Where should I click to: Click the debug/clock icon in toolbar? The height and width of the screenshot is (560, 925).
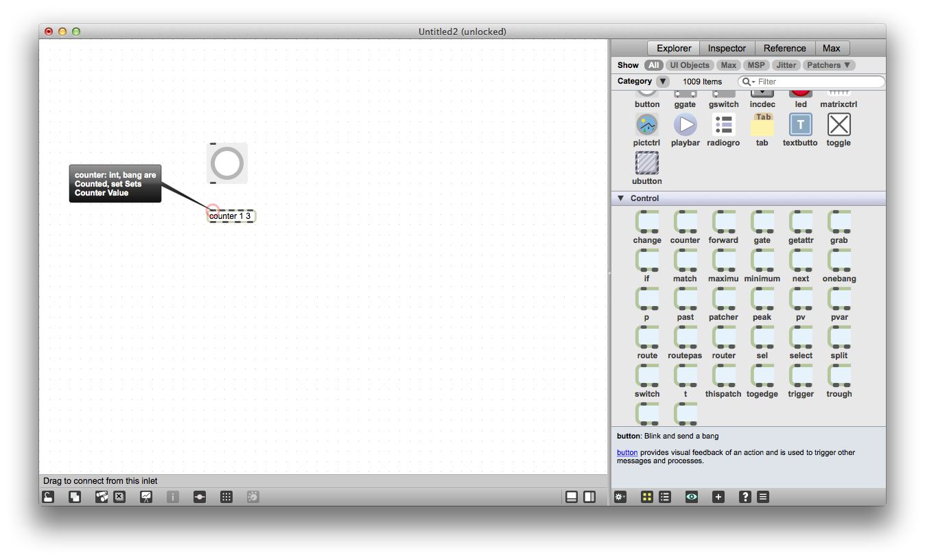253,497
